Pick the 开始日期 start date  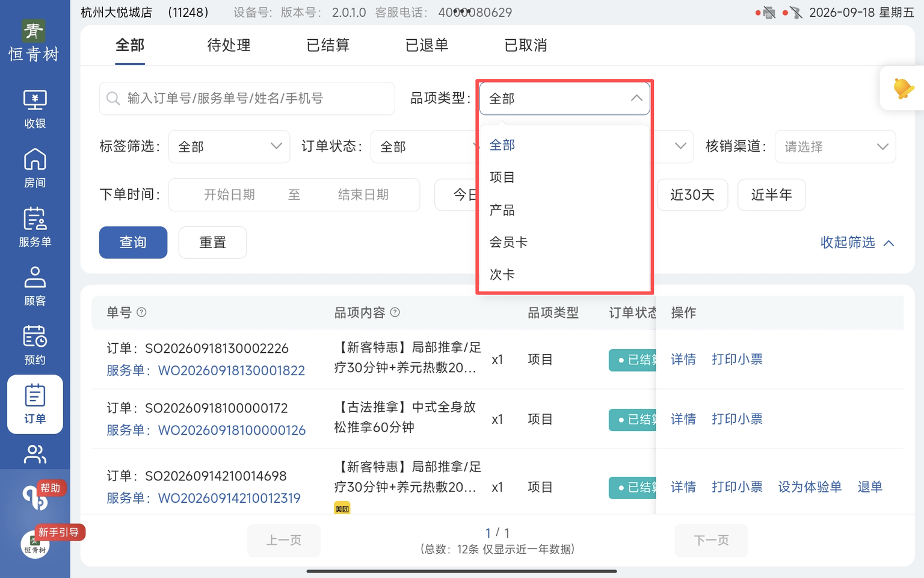(229, 194)
